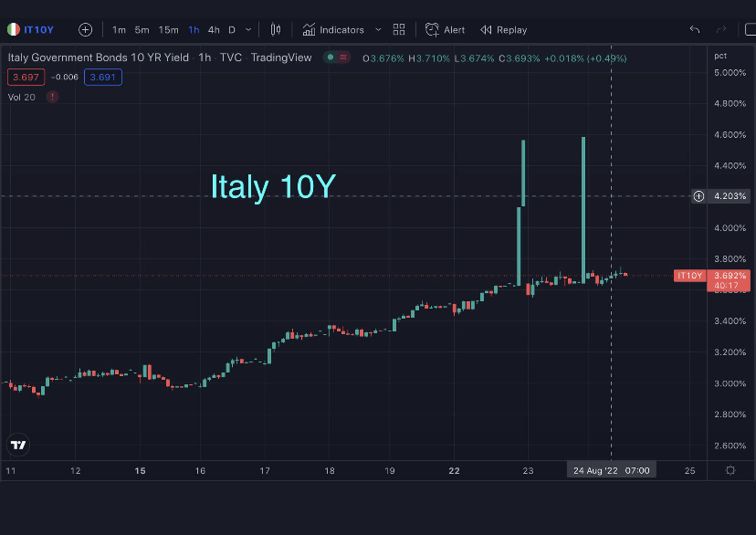Open the timeframe dropdown after D
756x535 pixels.
pos(247,29)
